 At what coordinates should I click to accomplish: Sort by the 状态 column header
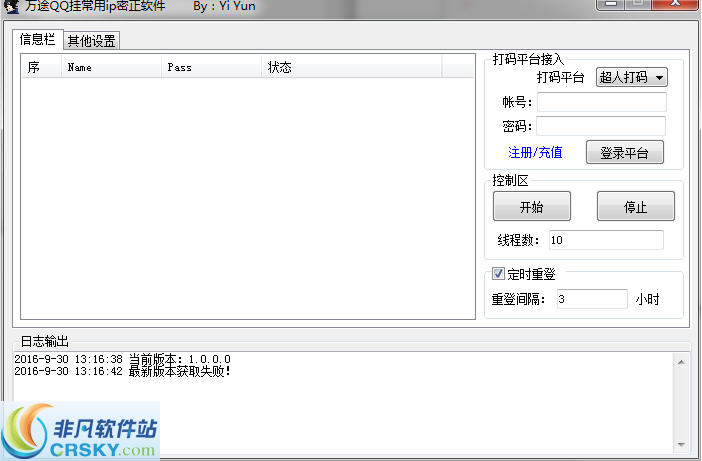[352, 67]
